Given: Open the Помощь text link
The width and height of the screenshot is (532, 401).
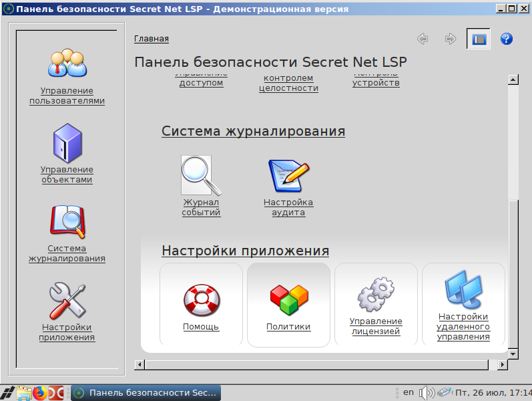Looking at the screenshot, I should click(x=201, y=327).
